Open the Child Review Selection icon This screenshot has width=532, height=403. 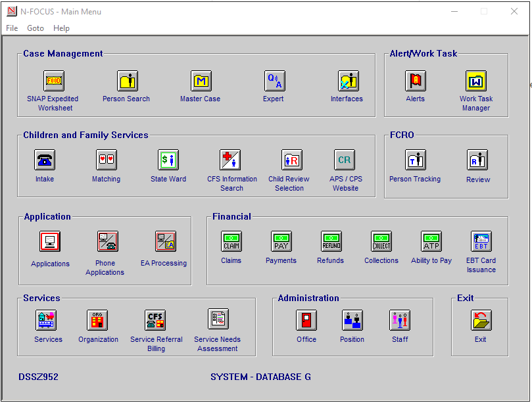tap(291, 160)
